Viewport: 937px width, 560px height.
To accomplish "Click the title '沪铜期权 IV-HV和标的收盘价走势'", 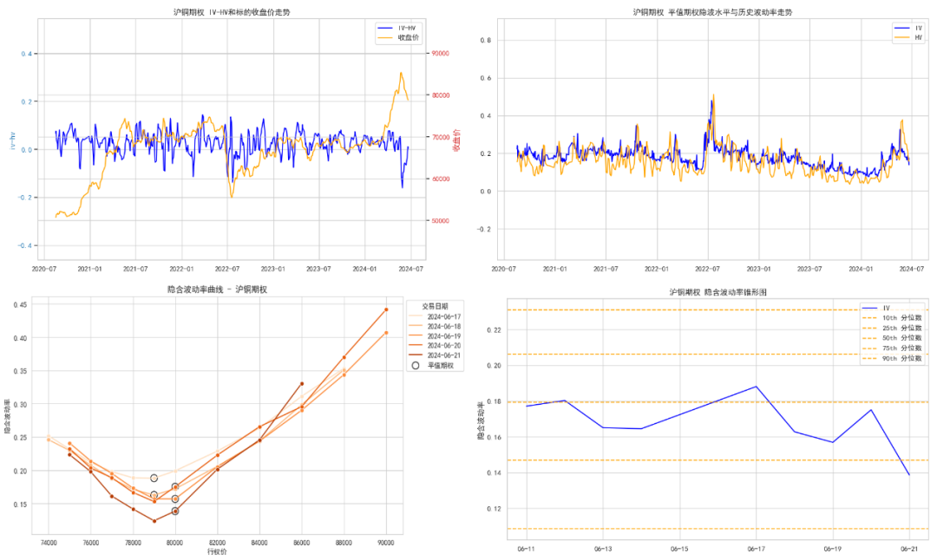I will [232, 12].
